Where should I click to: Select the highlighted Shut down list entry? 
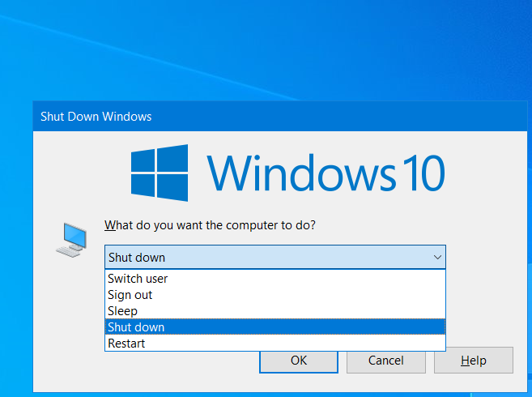tap(275, 327)
